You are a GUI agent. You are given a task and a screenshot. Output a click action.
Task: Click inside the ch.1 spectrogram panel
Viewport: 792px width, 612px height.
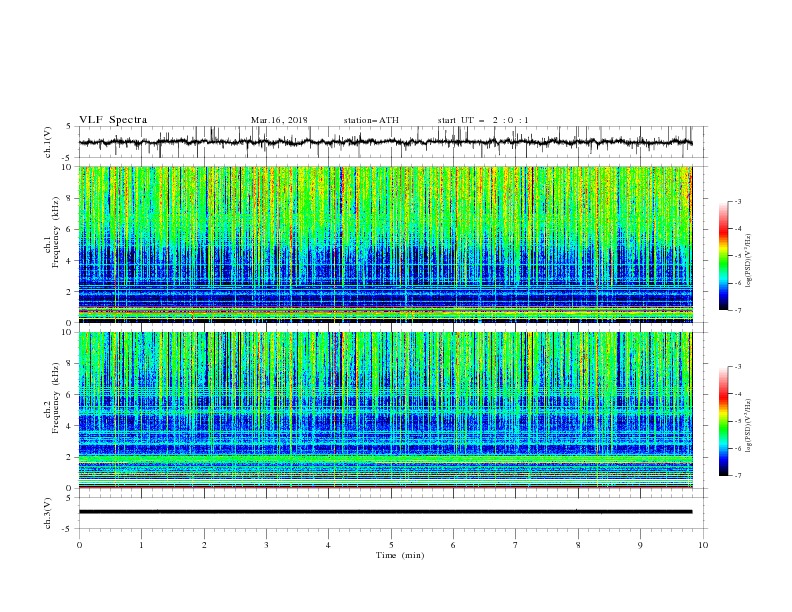385,244
